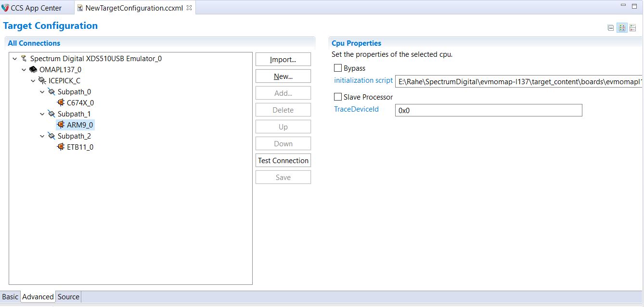Collapse the Subpath_2 tree node
The height and width of the screenshot is (307, 644).
coord(42,136)
